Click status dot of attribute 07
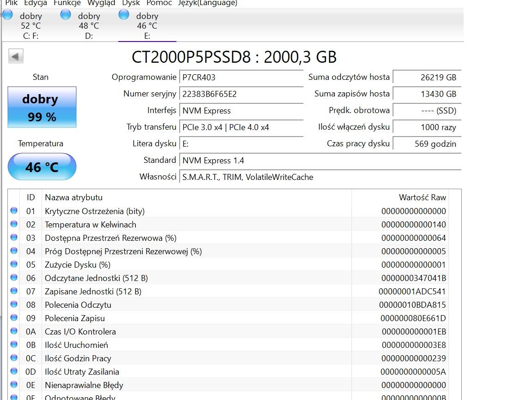The height and width of the screenshot is (400, 532). 14,291
